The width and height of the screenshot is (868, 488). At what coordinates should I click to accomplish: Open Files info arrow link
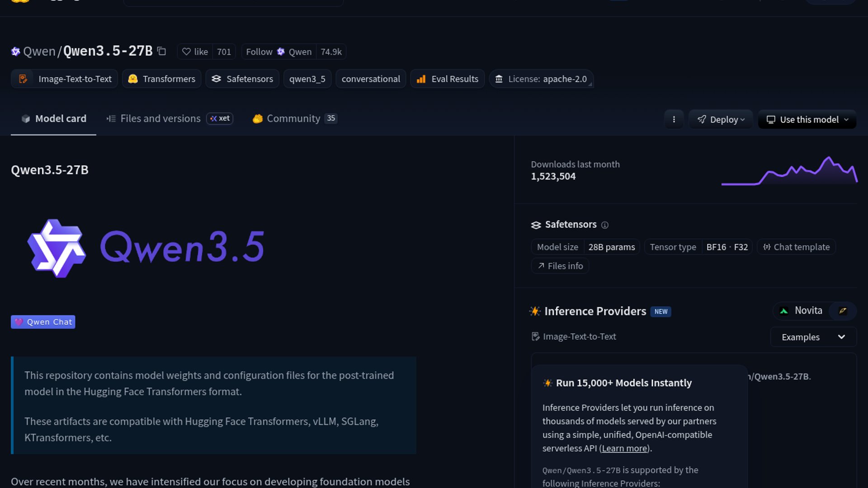click(560, 266)
